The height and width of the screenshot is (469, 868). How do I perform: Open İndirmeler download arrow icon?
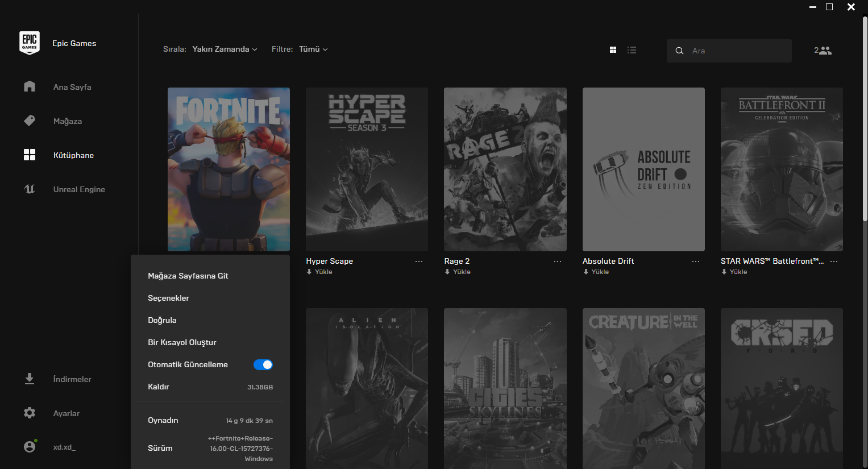(30, 379)
